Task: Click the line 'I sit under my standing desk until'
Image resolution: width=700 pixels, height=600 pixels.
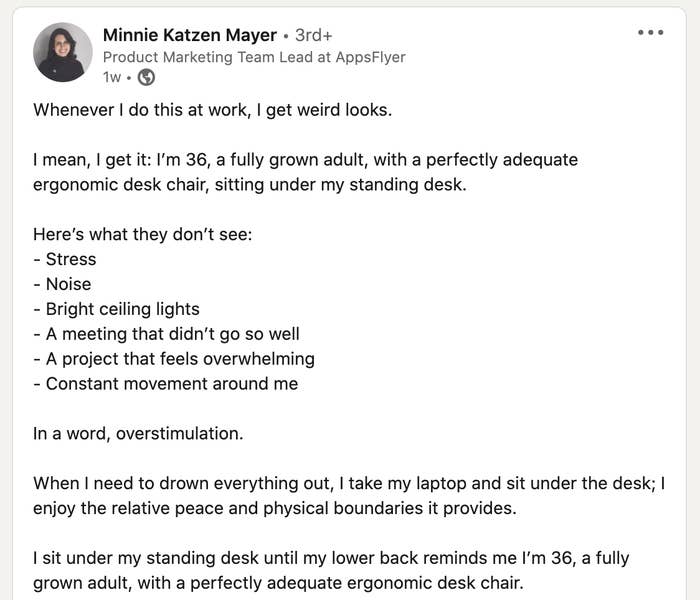Action: (x=331, y=558)
